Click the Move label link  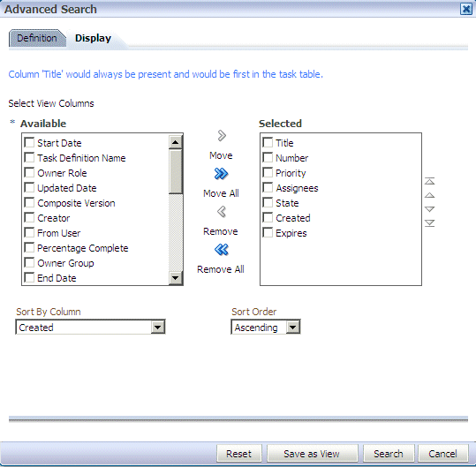221,155
